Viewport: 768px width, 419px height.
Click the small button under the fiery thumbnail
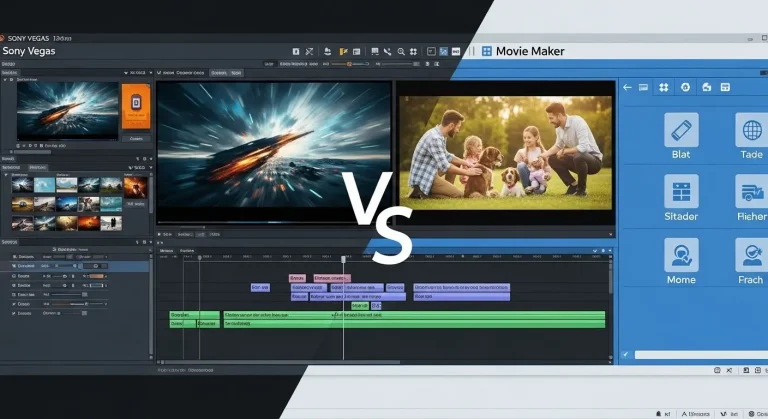[136, 204]
